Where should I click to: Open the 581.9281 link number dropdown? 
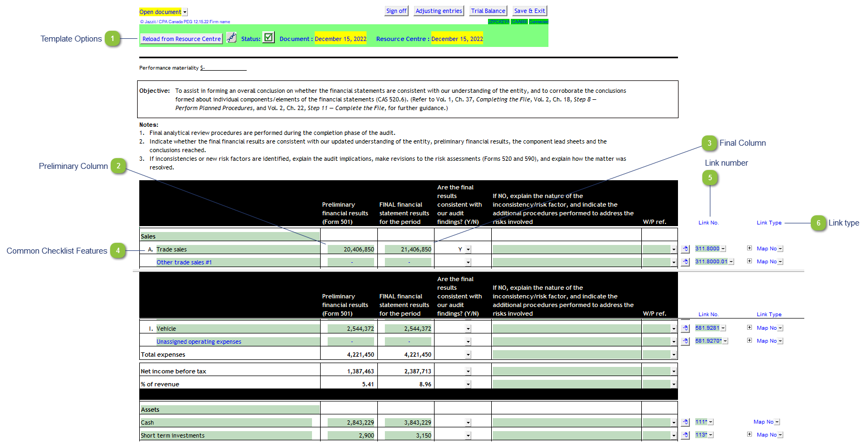pos(723,328)
